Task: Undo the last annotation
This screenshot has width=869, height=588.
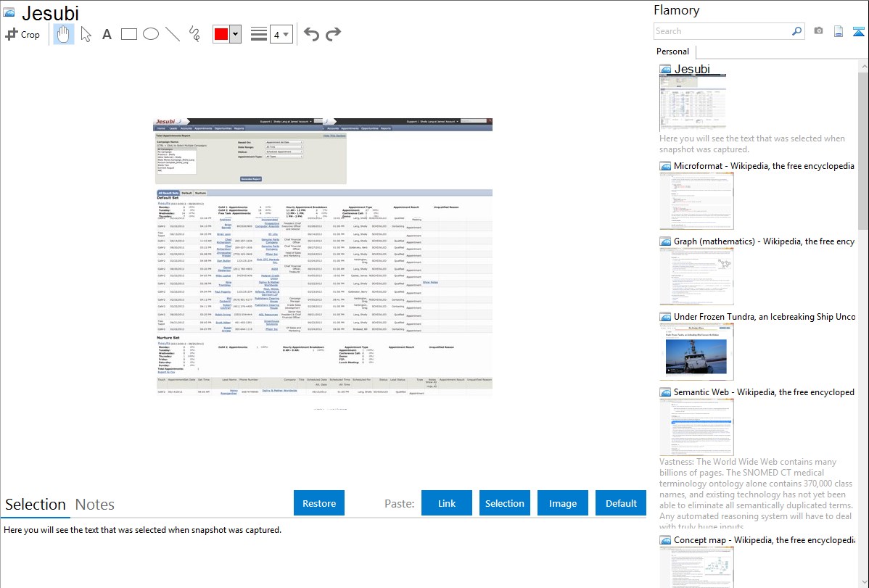Action: pos(311,34)
